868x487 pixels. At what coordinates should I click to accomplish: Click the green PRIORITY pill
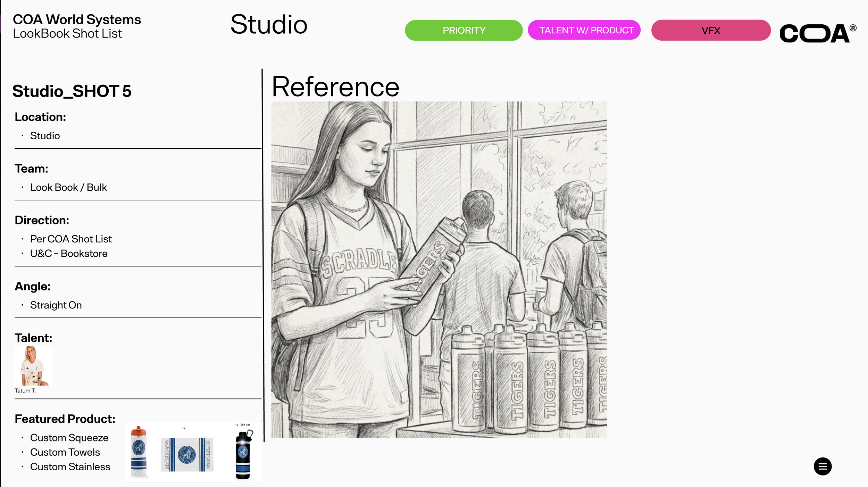tap(464, 30)
